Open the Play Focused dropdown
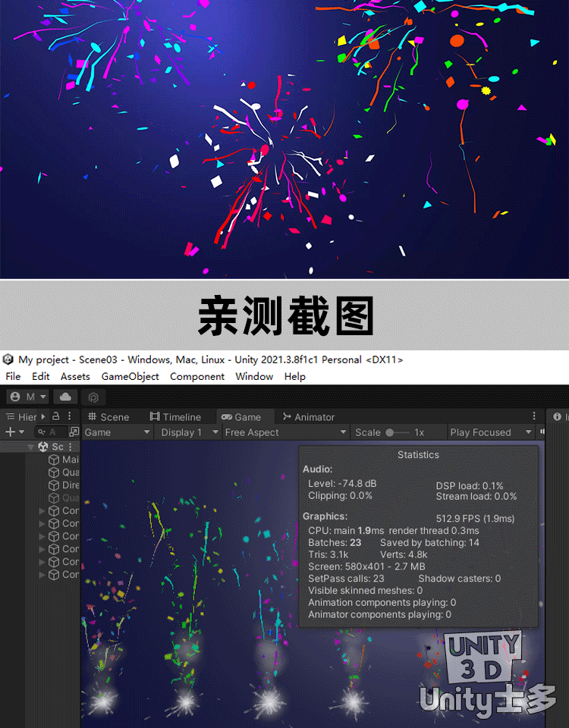The width and height of the screenshot is (569, 728). coord(491,432)
